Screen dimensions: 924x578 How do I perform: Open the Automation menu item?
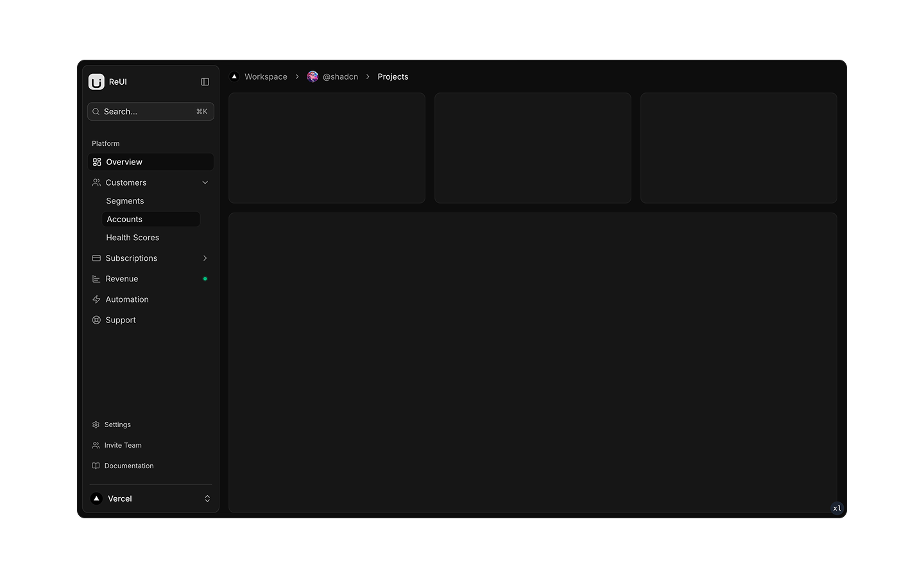(x=151, y=299)
